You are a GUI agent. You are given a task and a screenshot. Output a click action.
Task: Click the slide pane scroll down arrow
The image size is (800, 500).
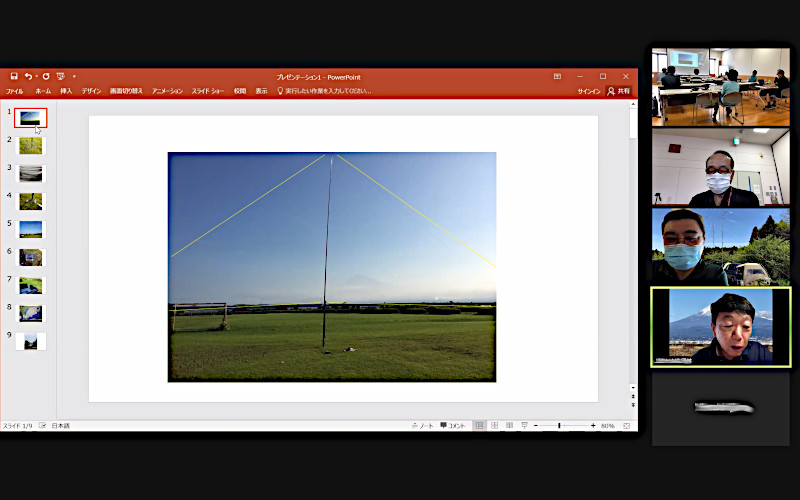tap(633, 388)
